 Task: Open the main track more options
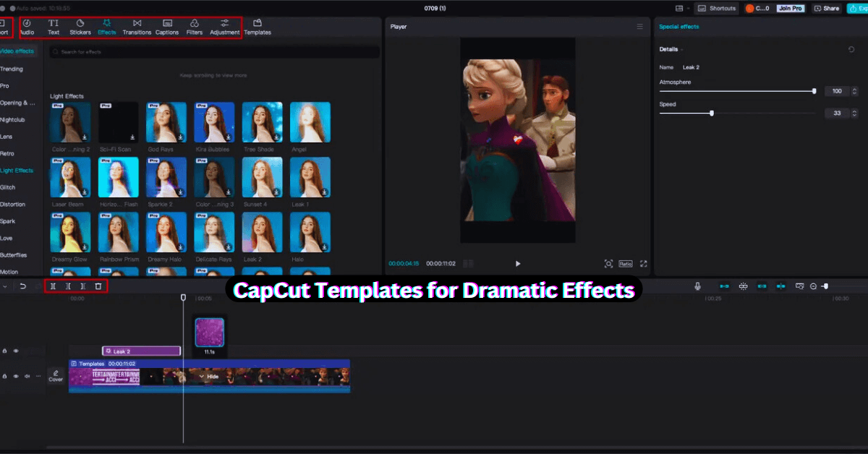point(38,376)
